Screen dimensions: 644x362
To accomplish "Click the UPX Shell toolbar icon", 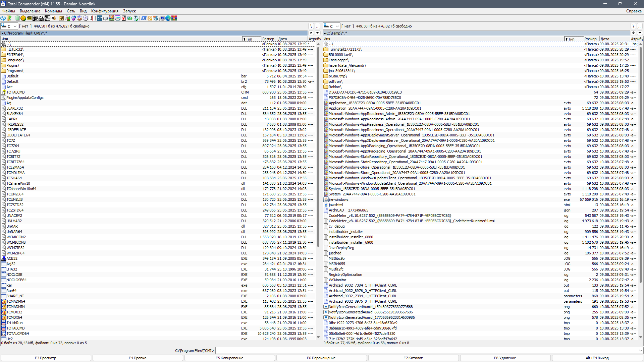I will [x=47, y=18].
